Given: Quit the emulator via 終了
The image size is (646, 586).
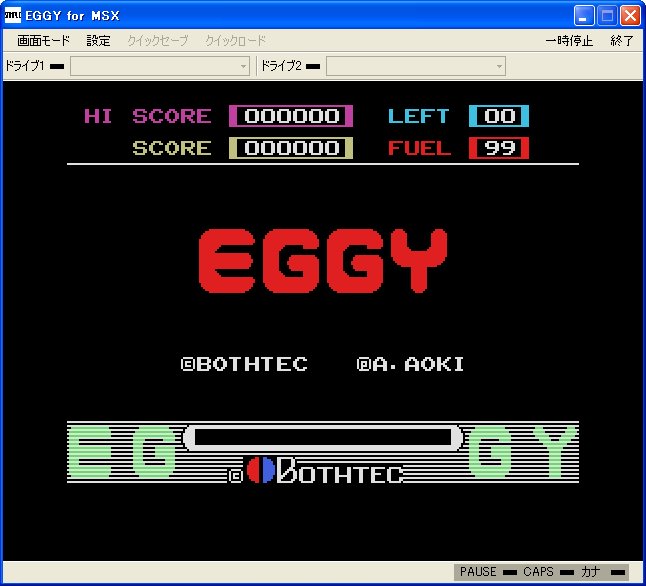Looking at the screenshot, I should coord(622,40).
